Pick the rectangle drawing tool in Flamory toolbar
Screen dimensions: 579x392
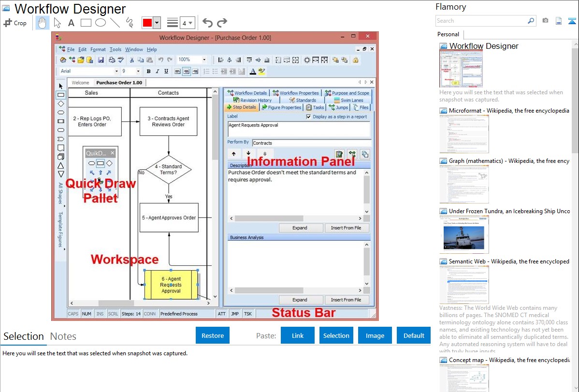pyautogui.click(x=86, y=23)
